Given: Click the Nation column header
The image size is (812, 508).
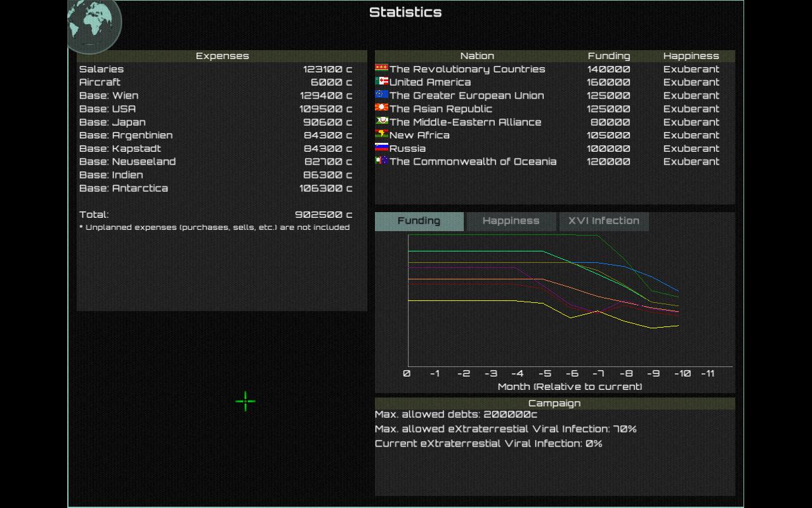Looking at the screenshot, I should (x=477, y=56).
